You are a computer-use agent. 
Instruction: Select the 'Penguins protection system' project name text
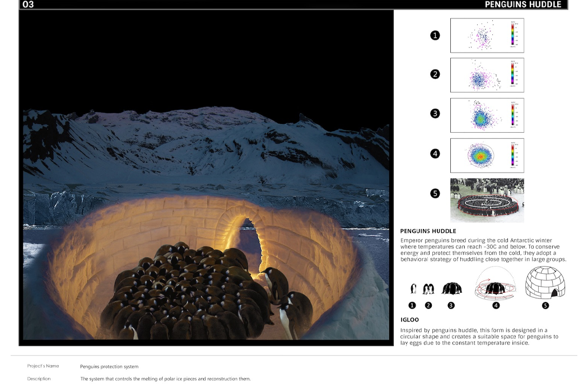click(109, 367)
